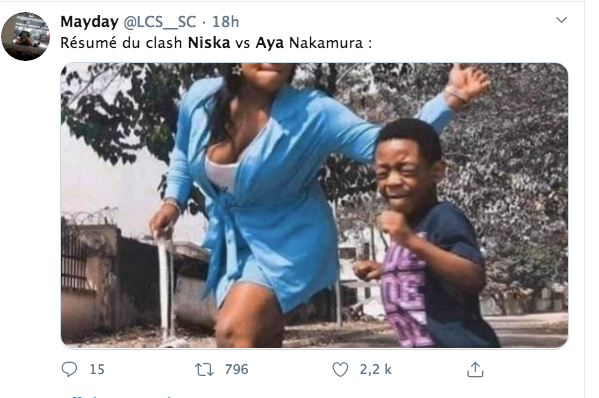
Task: Click the retweet count 796
Action: click(x=236, y=369)
